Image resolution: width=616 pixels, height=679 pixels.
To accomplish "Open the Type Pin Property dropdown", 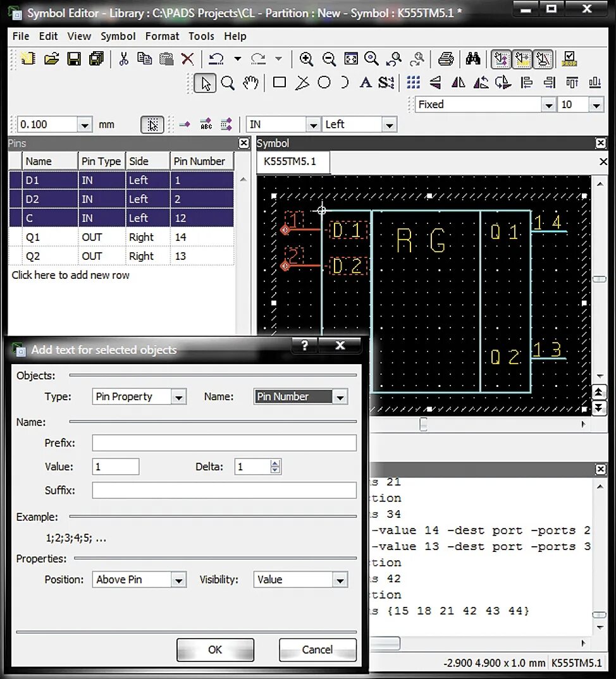I will tap(178, 396).
